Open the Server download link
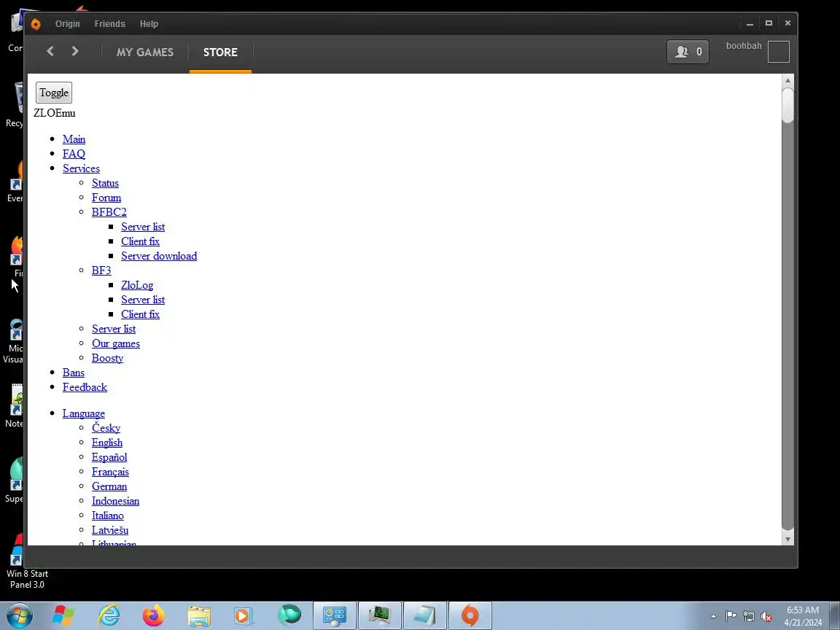Screen dimensions: 840x630 158,256
